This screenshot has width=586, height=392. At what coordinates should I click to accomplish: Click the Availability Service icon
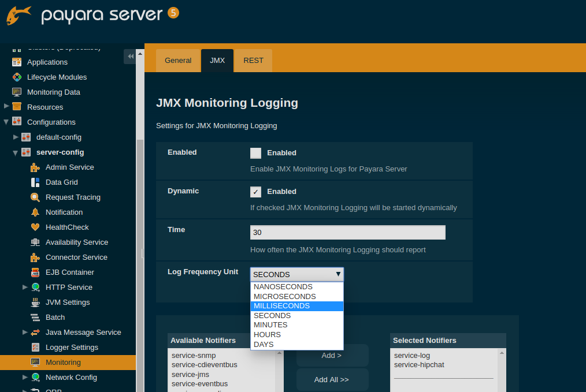(x=35, y=242)
